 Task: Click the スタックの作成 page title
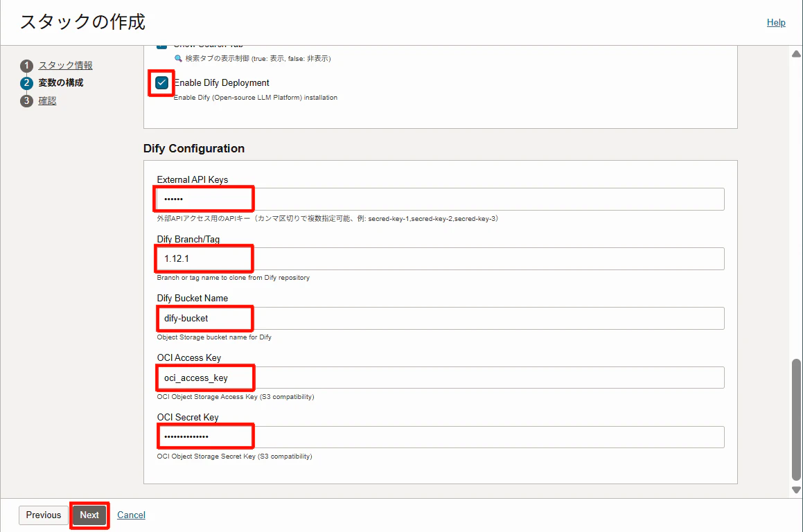click(82, 22)
